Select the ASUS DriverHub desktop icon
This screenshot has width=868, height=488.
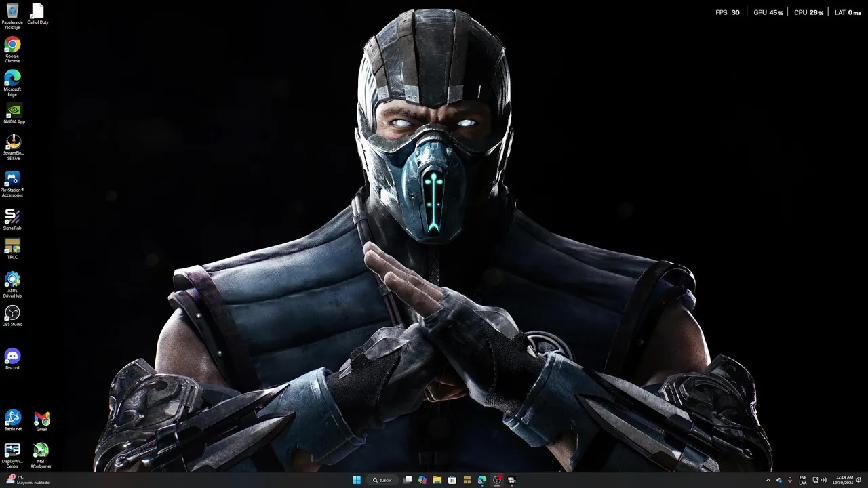(12, 285)
